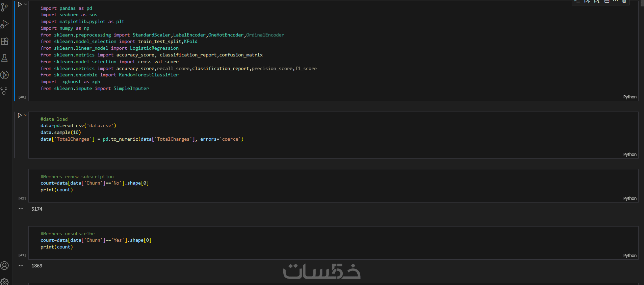Open the Accounts menu icon
Viewport: 644px width, 285px height.
[x=4, y=266]
